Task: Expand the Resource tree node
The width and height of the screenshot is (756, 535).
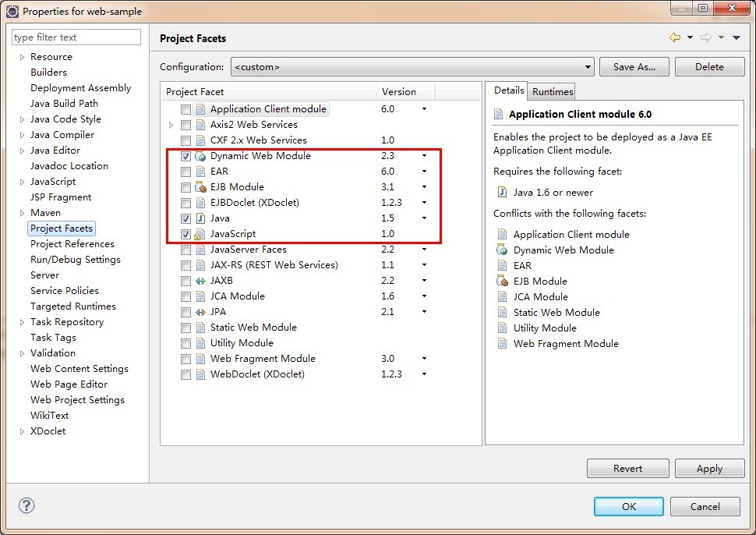Action: coord(22,57)
